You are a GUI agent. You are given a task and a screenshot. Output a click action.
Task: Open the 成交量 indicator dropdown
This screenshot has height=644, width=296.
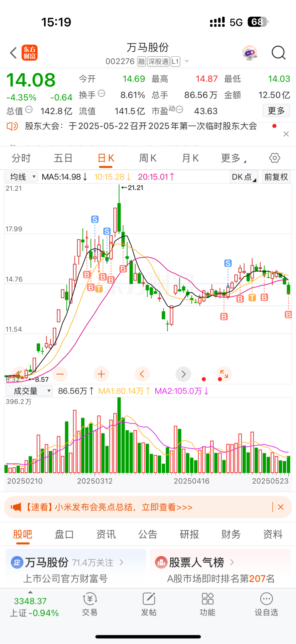tap(29, 391)
